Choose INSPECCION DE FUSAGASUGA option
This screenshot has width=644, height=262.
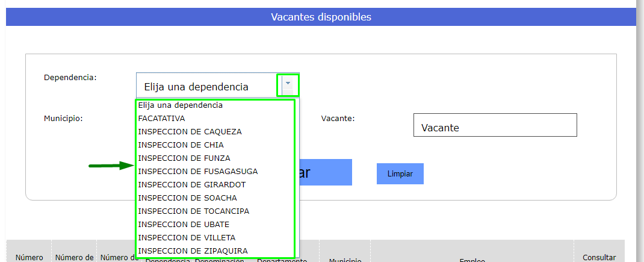[x=197, y=172]
